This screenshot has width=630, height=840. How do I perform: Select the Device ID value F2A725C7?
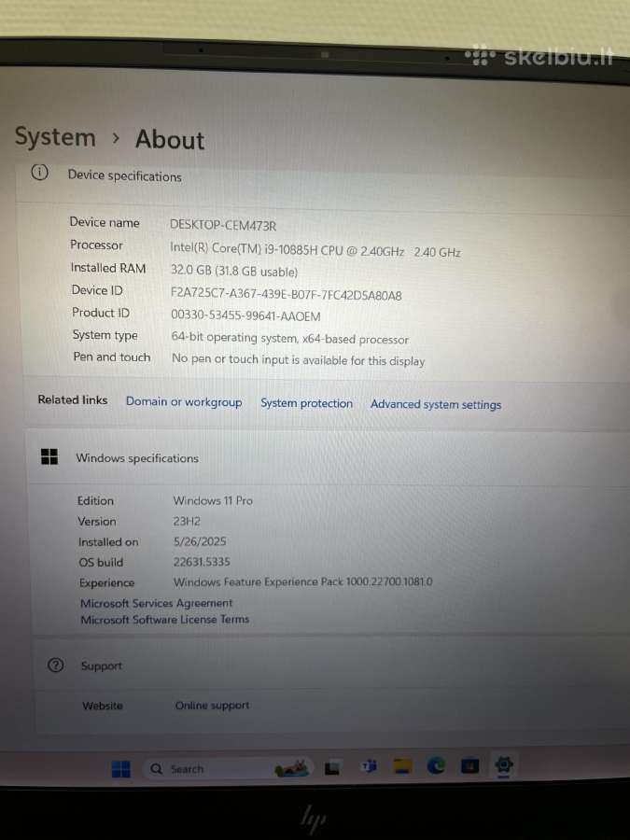[x=287, y=294]
